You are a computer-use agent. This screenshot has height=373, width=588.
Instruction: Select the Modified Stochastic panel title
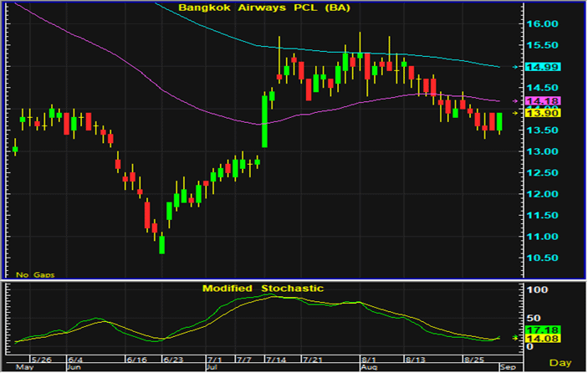[x=263, y=288]
